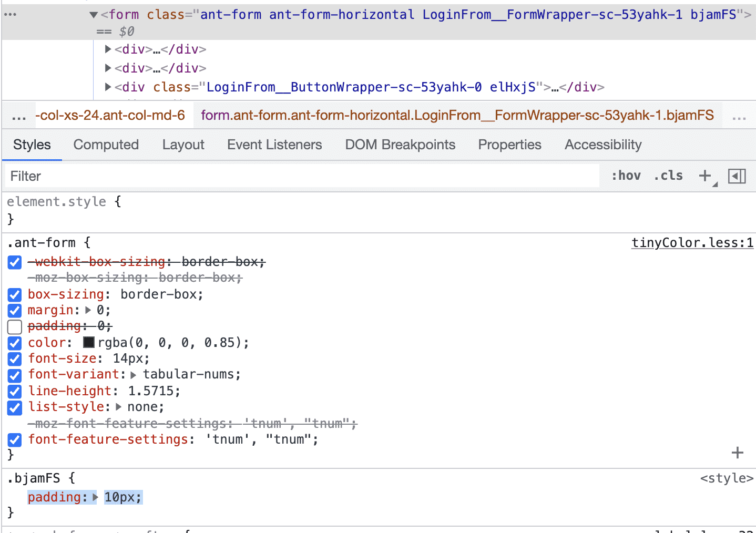Open color picker for rgba color swatch
The image size is (756, 533).
pos(89,343)
